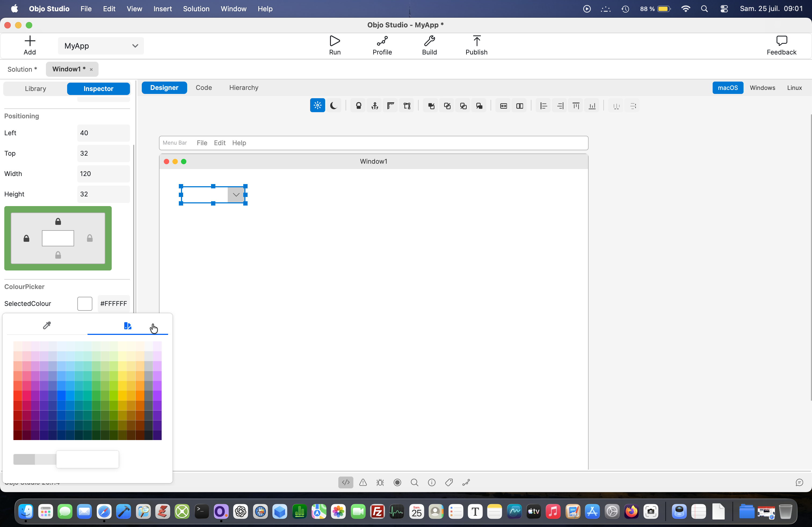The image size is (812, 527).
Task: Open the debugger bug icon panel
Action: click(380, 482)
